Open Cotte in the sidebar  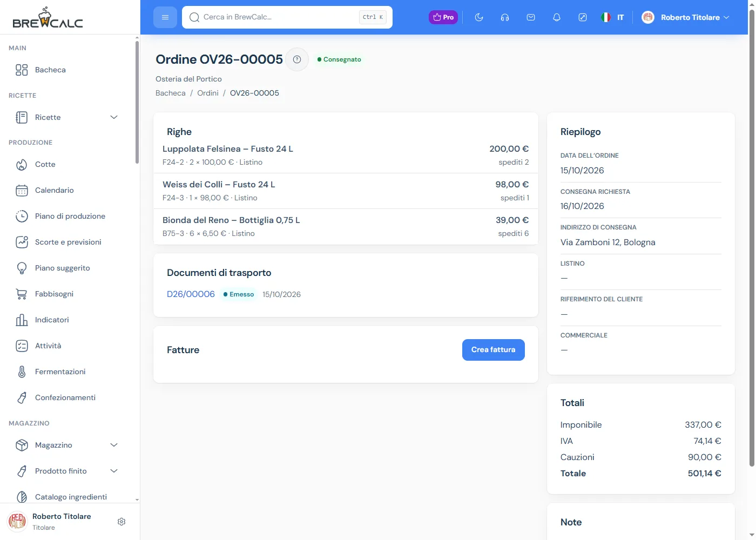(x=67, y=164)
